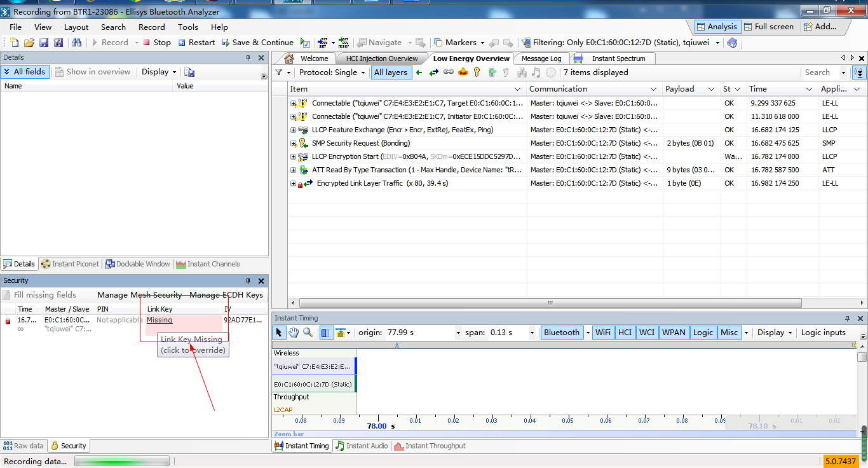Viewport: 868px width, 468px height.
Task: Open the span value dropdown
Action: click(532, 333)
